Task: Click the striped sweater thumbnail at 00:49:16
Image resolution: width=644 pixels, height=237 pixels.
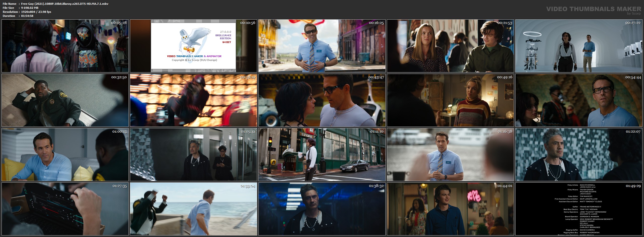Action: tap(450, 100)
